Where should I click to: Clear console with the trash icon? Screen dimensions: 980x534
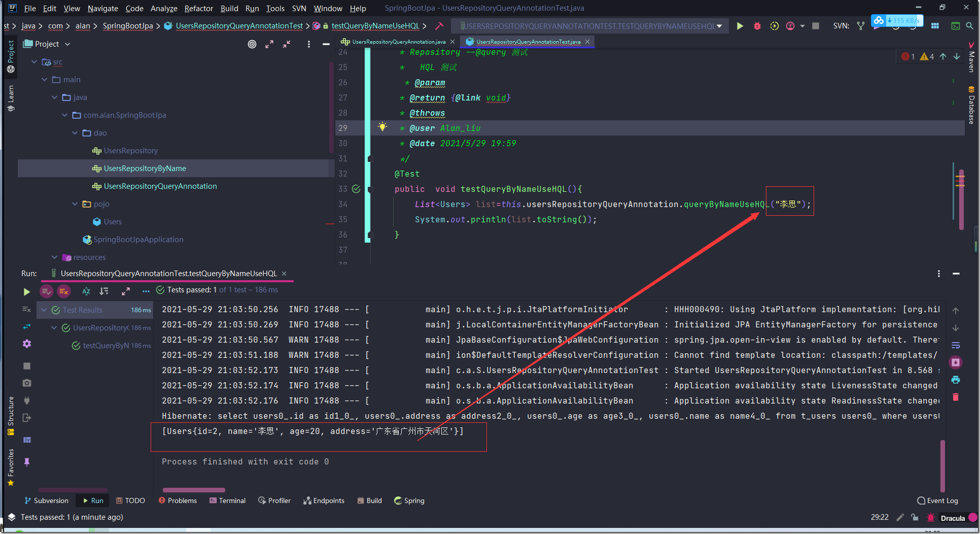point(956,397)
